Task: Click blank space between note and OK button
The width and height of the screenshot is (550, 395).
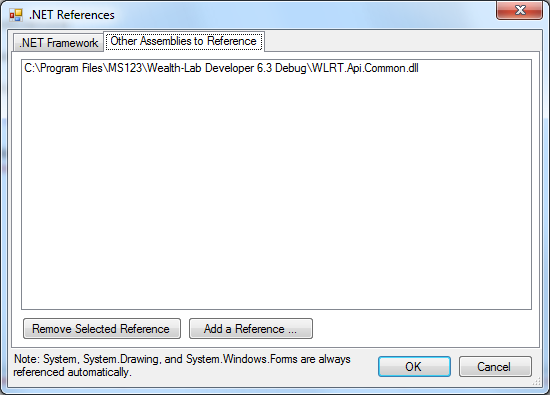Action: coord(364,366)
